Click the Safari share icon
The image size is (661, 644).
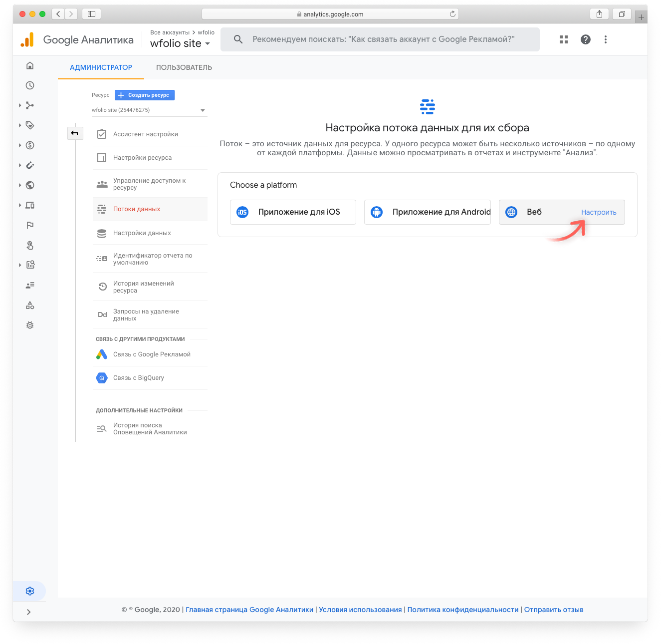click(599, 14)
